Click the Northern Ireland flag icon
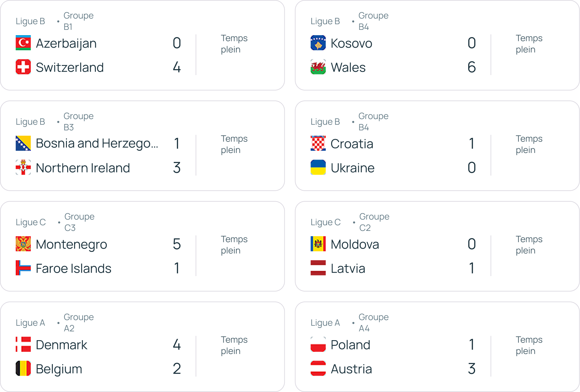Viewport: 580px width, 392px height. [23, 167]
